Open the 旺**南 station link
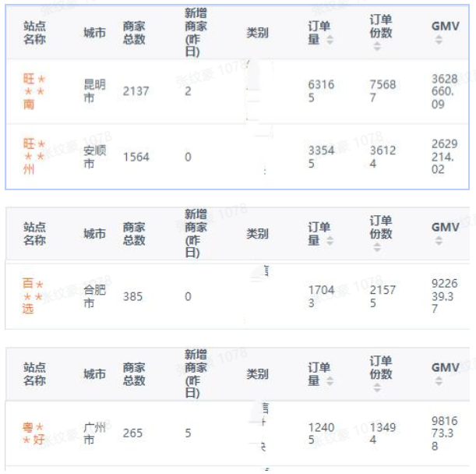Screen dimensions: 476x474 coord(34,91)
